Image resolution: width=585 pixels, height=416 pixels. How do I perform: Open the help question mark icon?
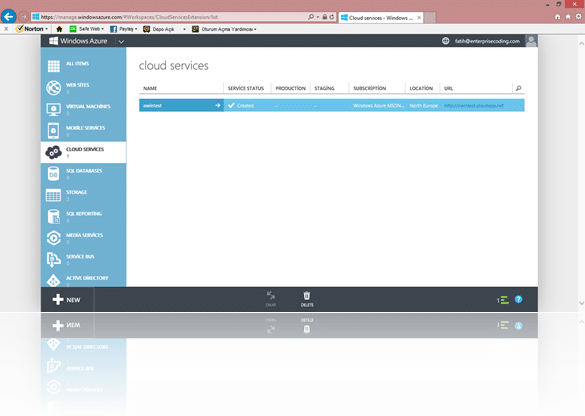tap(519, 299)
